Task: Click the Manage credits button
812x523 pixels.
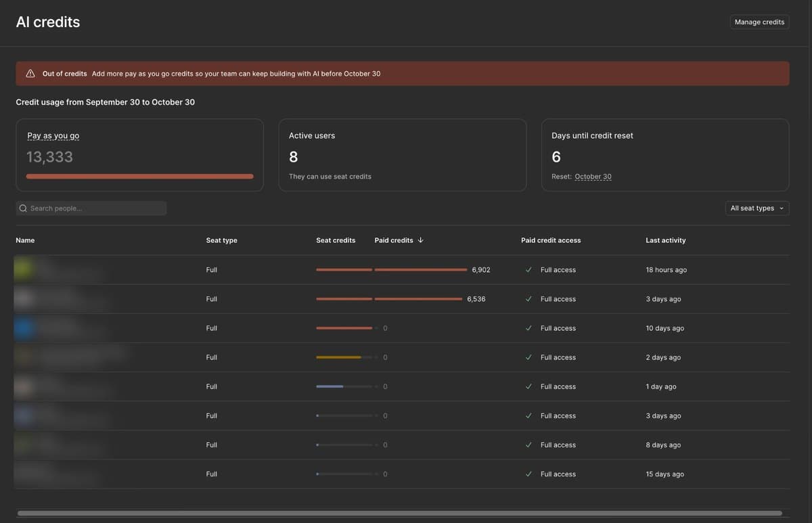Action: pyautogui.click(x=759, y=22)
